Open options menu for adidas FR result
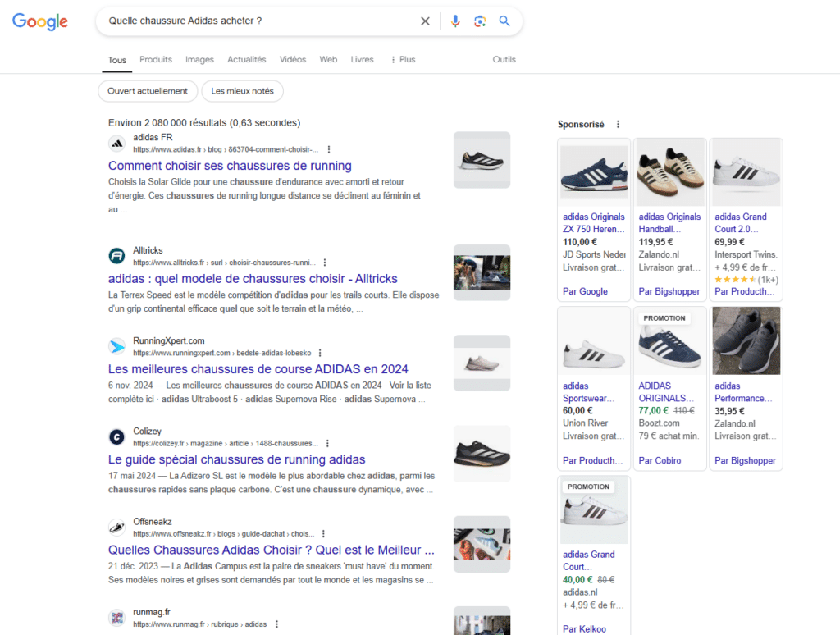 (x=329, y=149)
